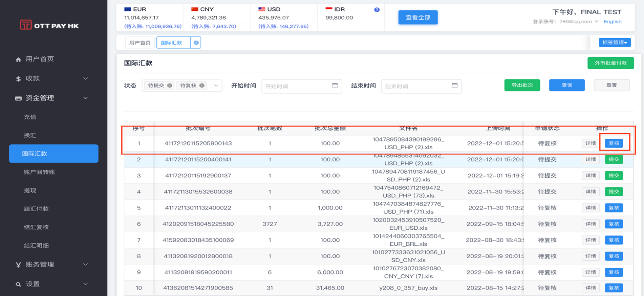Click 提交 for batch 41172120115200400141
Screen dimensions: 644x296
click(614, 159)
